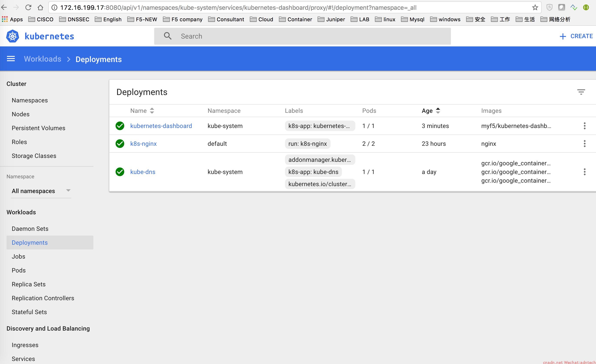Image resolution: width=596 pixels, height=364 pixels.
Task: Open Replication Controllers in sidebar
Action: 43,298
